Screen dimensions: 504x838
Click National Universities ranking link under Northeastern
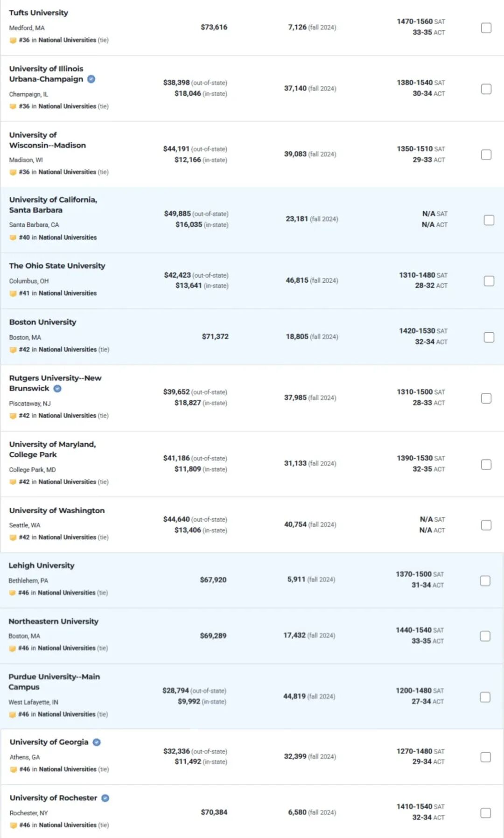point(67,648)
